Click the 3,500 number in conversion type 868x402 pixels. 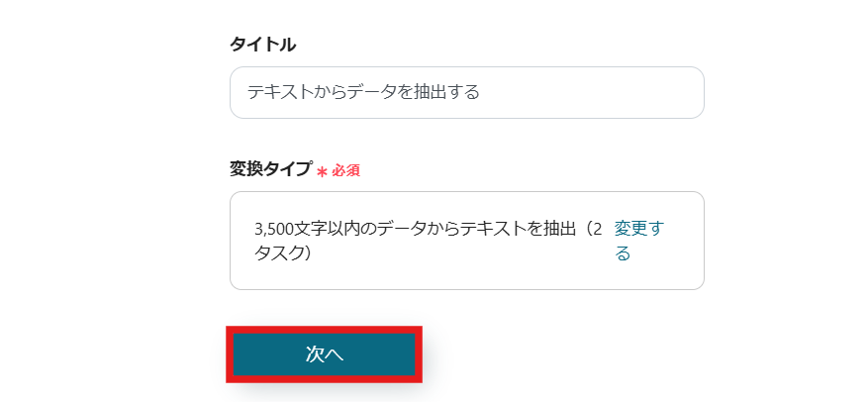pos(274,229)
